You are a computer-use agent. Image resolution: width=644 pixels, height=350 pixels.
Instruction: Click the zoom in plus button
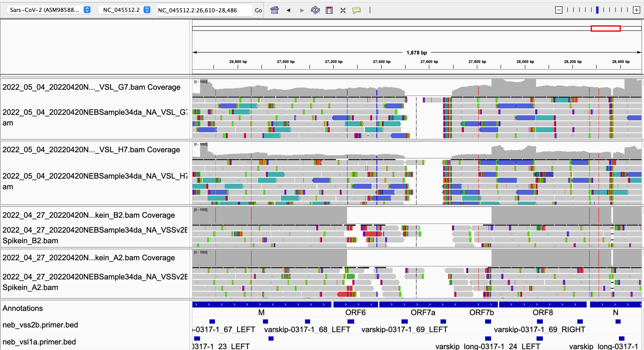coord(636,10)
